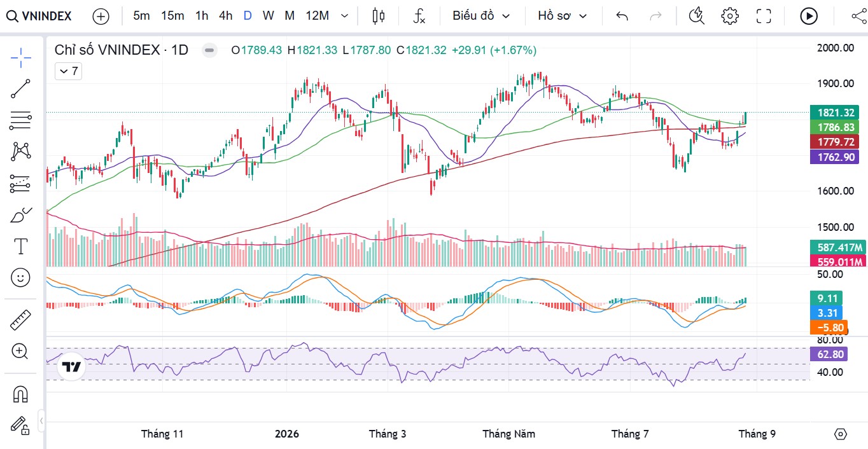Open the emoji icons tool
The height and width of the screenshot is (449, 868).
click(x=20, y=277)
